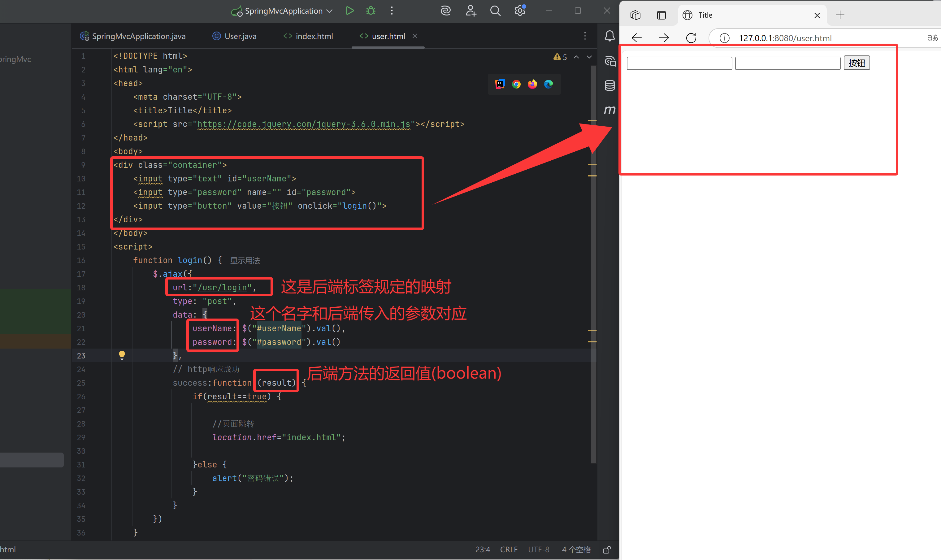Screen dimensions: 941x560
Task: Close the Title browser tab
Action: [817, 15]
